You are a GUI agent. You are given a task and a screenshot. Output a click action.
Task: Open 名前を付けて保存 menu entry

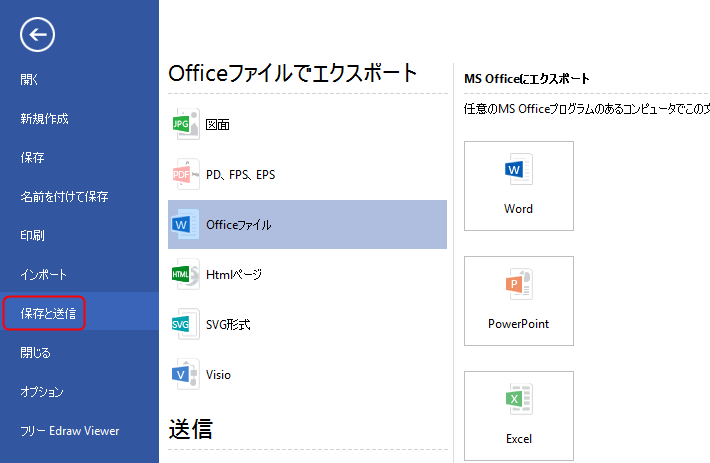pyautogui.click(x=64, y=196)
